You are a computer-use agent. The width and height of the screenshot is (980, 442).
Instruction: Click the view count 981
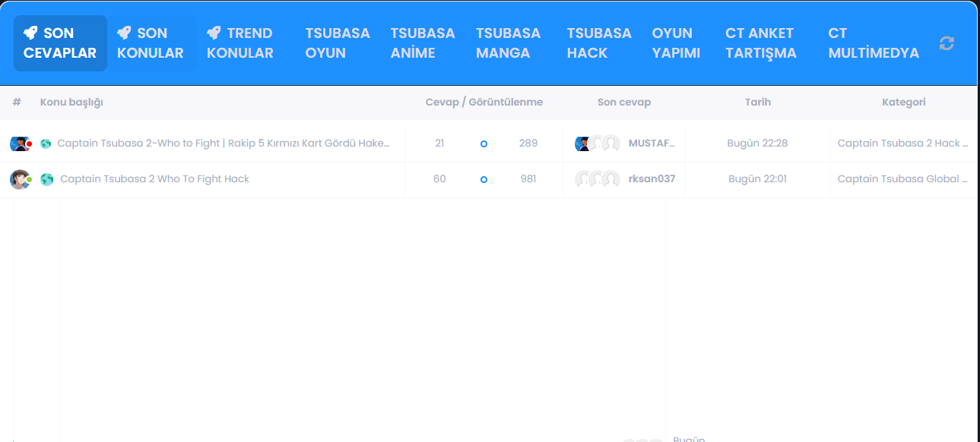(528, 178)
